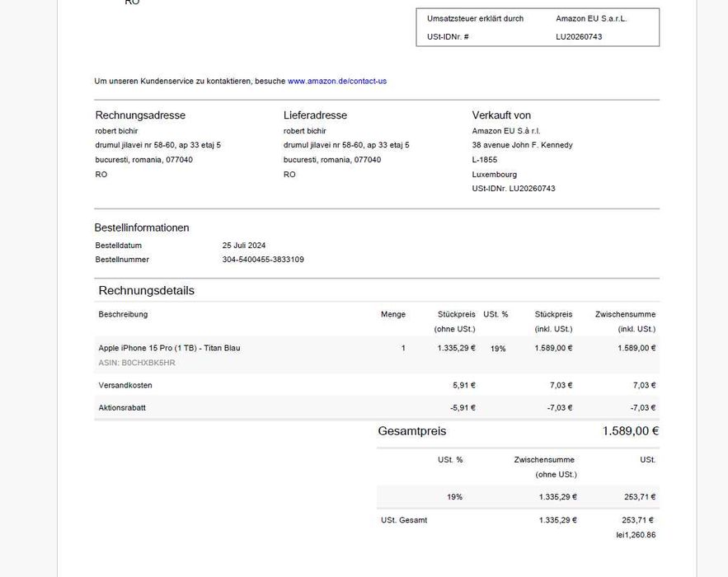The image size is (728, 577).
Task: Click the Rechnungsdetails section title
Action: pyautogui.click(x=146, y=291)
